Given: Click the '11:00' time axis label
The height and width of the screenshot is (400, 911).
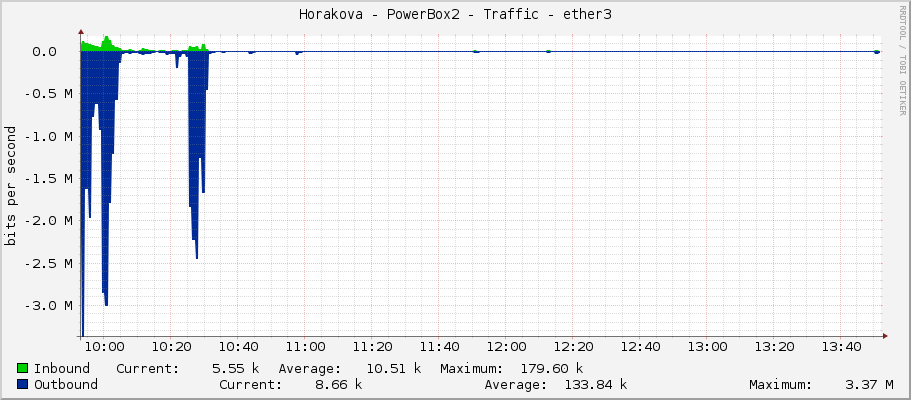Looking at the screenshot, I should tap(304, 347).
